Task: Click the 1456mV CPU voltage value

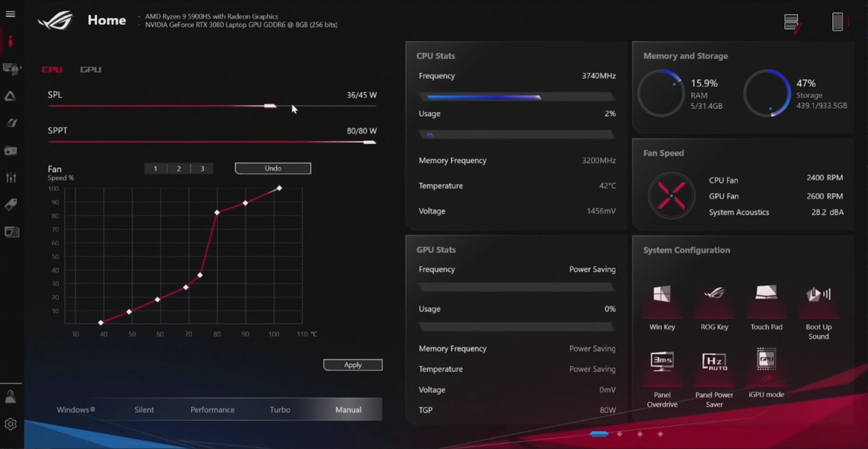Action: tap(601, 211)
